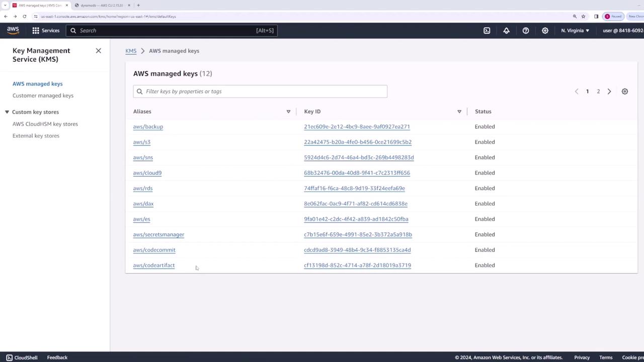Open the Terms footer link
This screenshot has width=644, height=362.
pyautogui.click(x=606, y=357)
